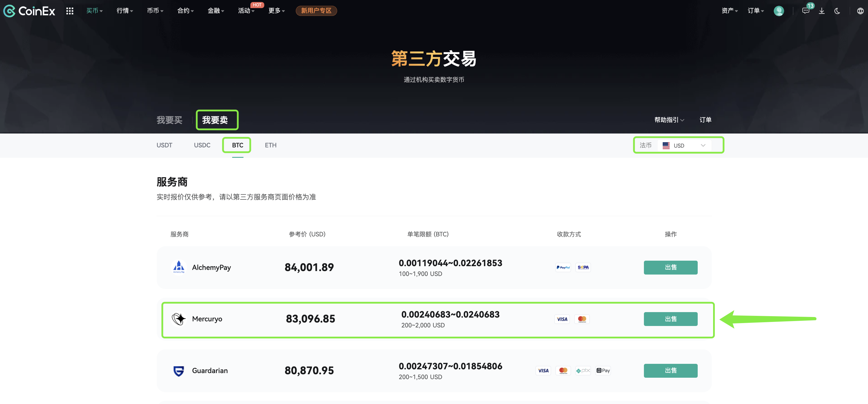Select the BTC coin tab
The height and width of the screenshot is (404, 868).
(238, 145)
